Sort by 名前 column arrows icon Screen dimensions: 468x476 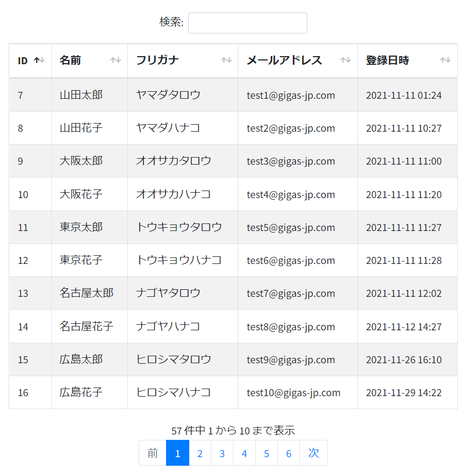[115, 60]
